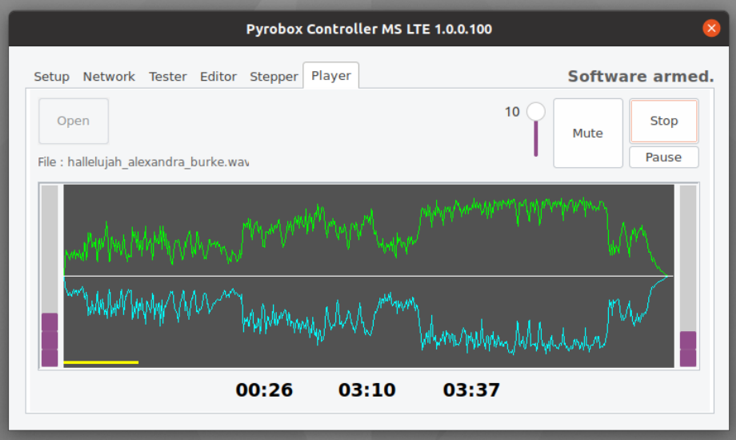736x440 pixels.
Task: Click the cyan lower channel waveform
Action: pyautogui.click(x=366, y=315)
